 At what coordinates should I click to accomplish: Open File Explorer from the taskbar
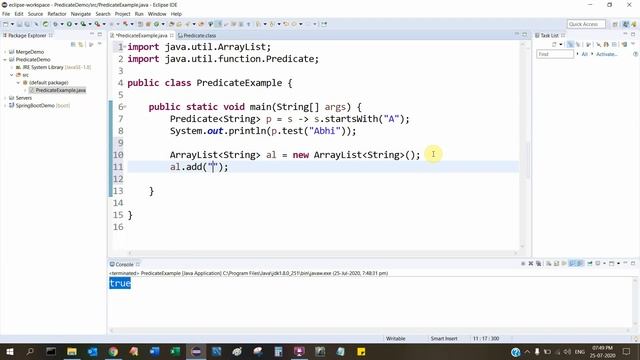72,351
